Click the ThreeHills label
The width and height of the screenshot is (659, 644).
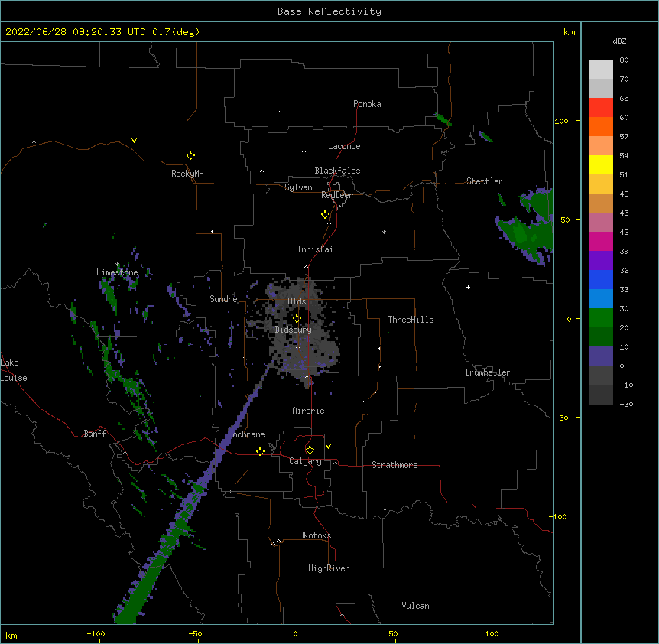click(411, 320)
